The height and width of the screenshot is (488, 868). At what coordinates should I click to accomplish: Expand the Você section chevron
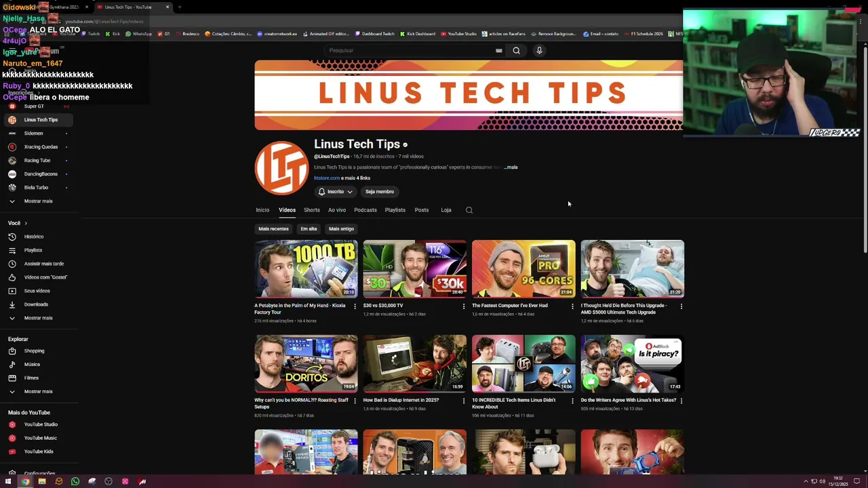[x=26, y=223]
